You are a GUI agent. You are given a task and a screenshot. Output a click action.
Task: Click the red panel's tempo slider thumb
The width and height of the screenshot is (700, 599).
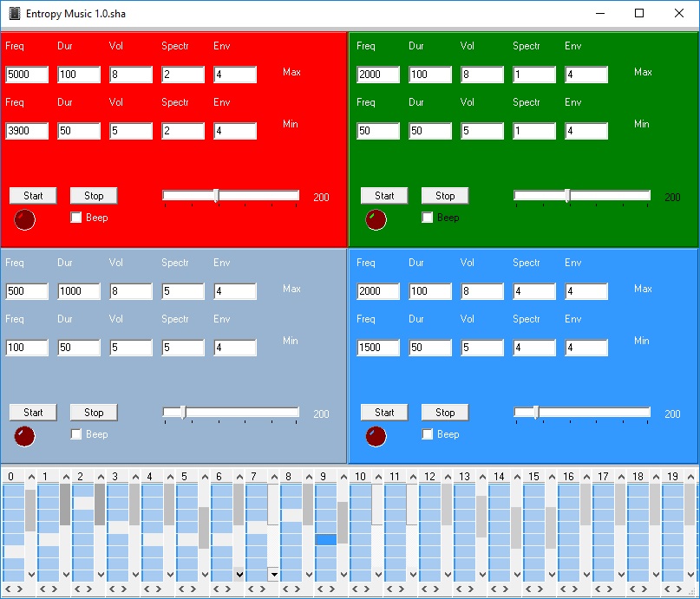[x=216, y=196]
